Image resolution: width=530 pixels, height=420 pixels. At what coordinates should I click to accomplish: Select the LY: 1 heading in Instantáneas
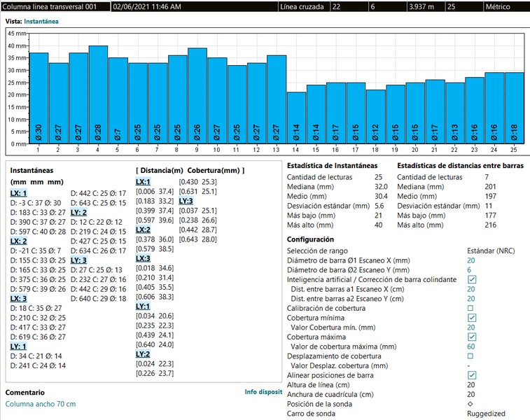pos(18,346)
